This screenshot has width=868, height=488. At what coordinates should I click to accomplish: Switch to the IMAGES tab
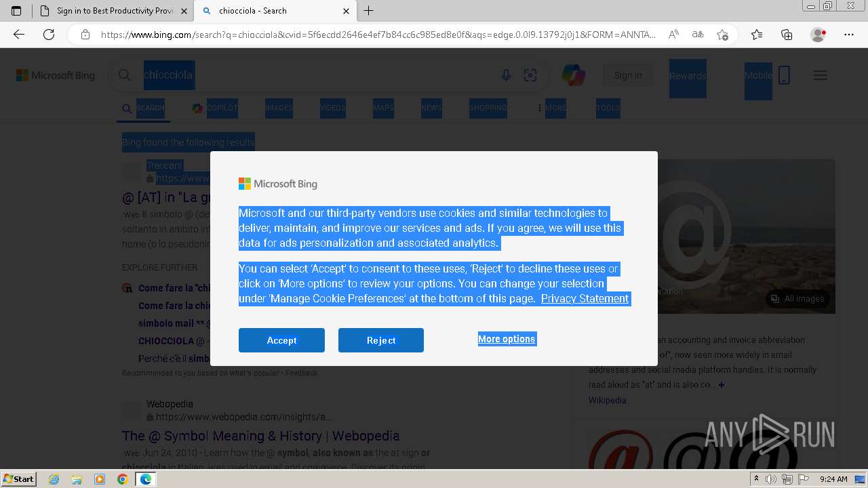279,108
